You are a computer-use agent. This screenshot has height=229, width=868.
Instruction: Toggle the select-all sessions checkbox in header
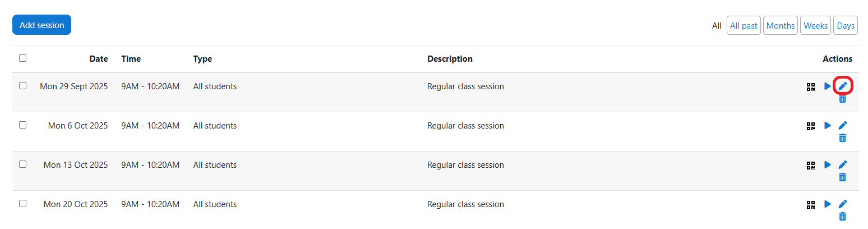click(22, 58)
